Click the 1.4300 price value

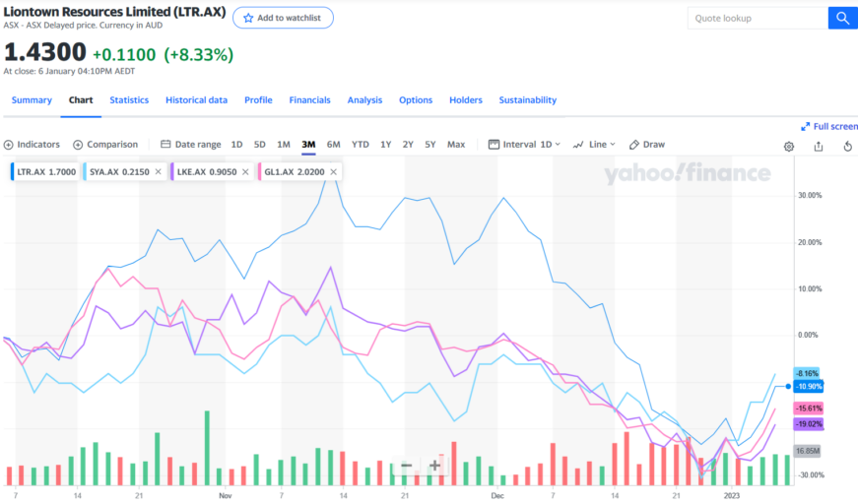point(45,53)
